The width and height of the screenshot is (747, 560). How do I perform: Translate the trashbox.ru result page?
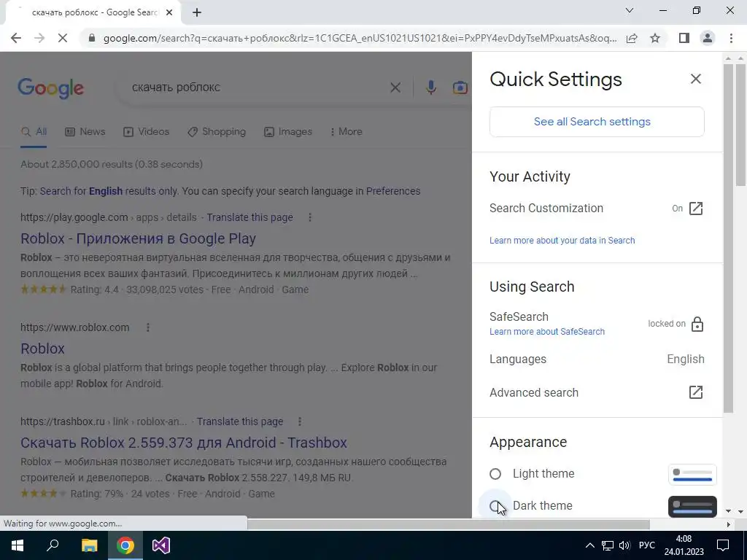(239, 422)
